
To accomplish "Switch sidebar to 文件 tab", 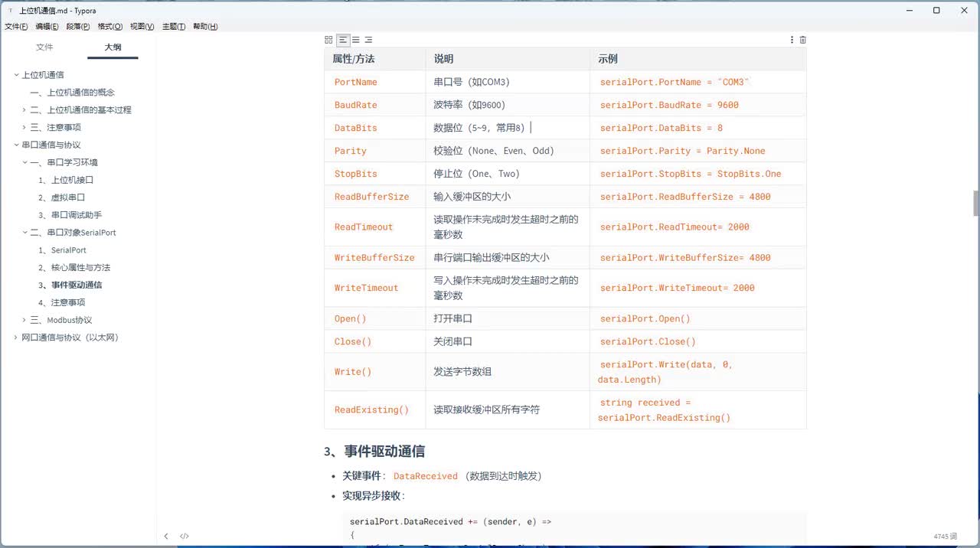I will click(44, 47).
